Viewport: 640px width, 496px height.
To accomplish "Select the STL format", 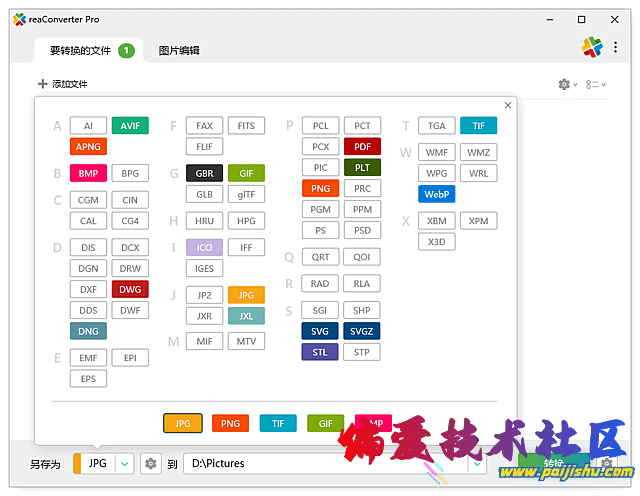I will 320,352.
